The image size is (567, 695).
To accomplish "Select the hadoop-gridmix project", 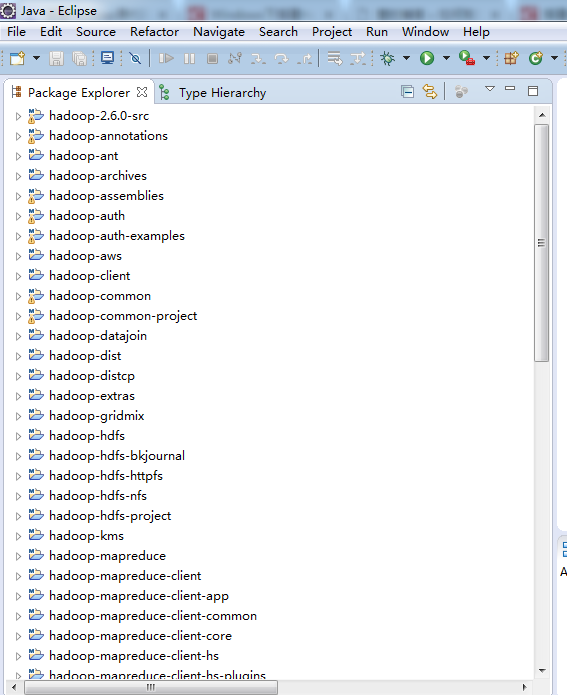I will [x=97, y=416].
